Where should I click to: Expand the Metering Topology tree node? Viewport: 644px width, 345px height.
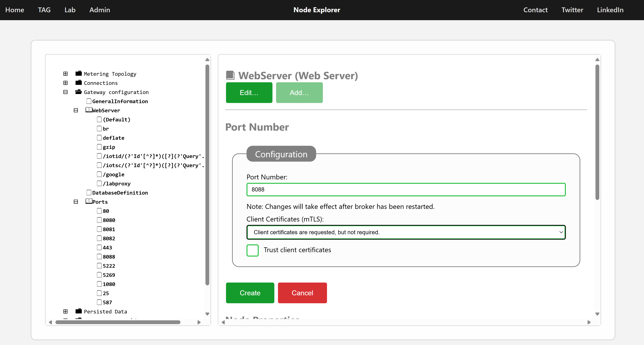point(65,74)
